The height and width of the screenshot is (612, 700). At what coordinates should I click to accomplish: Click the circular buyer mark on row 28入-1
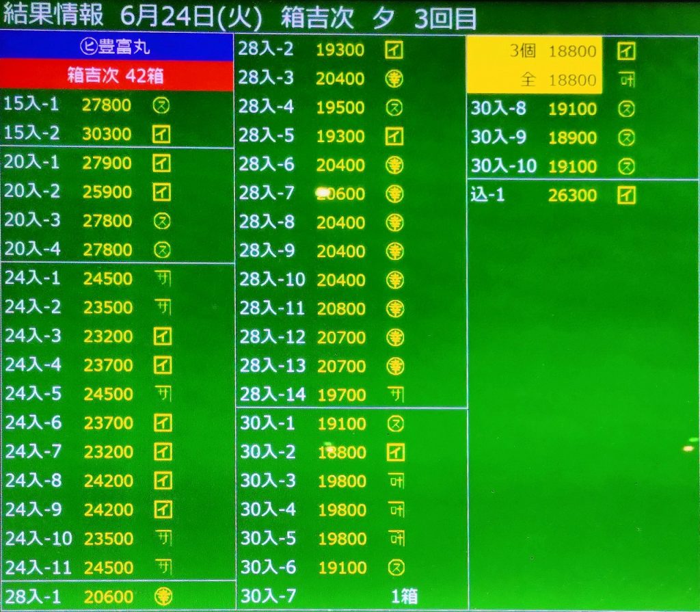coord(163,596)
